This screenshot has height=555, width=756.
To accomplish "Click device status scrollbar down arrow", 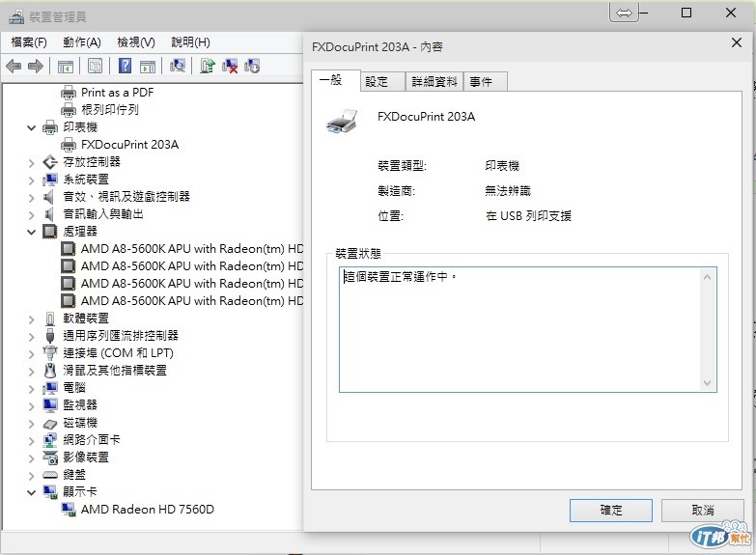I will pyautogui.click(x=708, y=383).
